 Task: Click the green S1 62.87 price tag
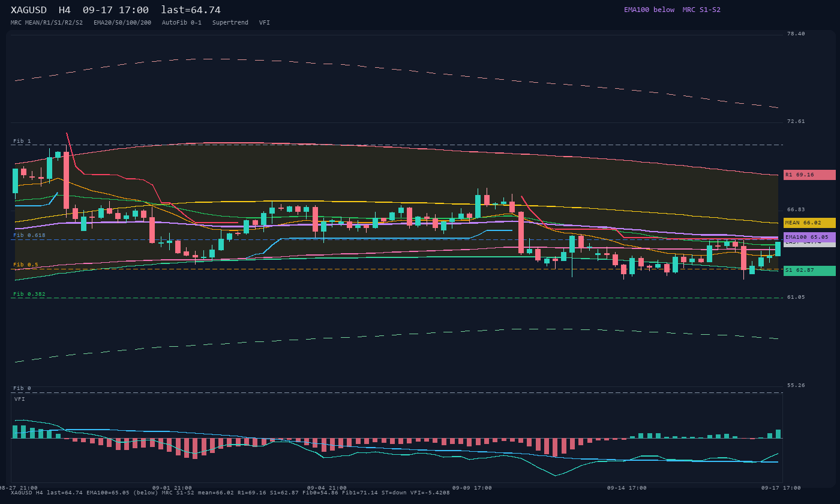click(x=809, y=271)
